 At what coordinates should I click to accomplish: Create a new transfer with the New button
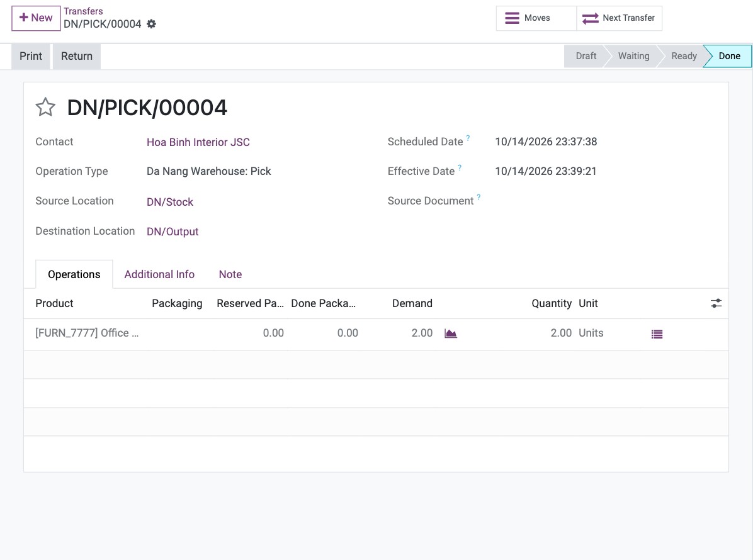click(36, 18)
